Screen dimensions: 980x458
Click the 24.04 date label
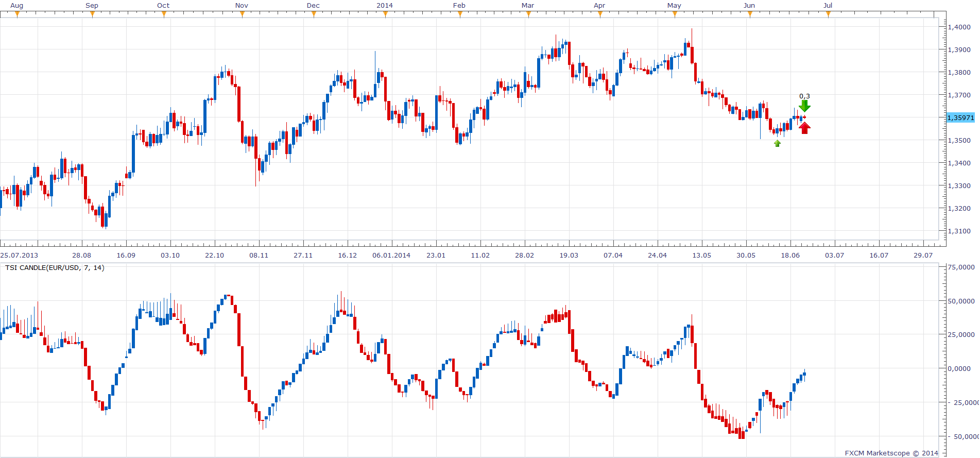657,255
